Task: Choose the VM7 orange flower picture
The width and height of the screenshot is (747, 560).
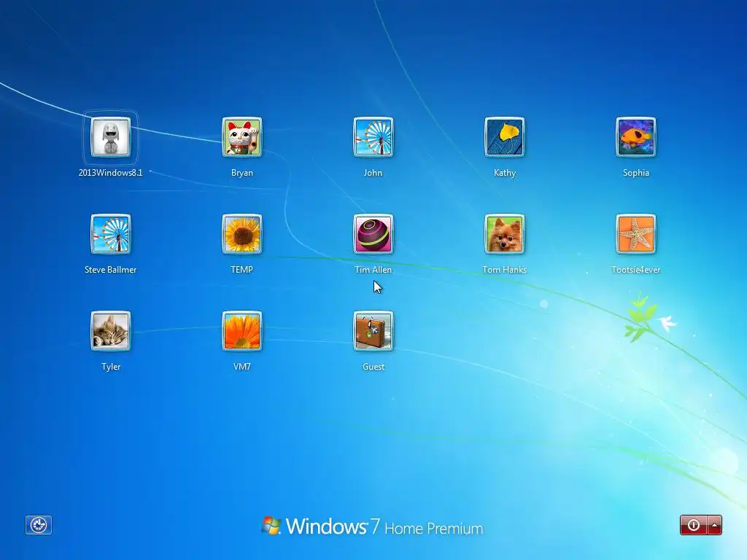Action: (242, 331)
